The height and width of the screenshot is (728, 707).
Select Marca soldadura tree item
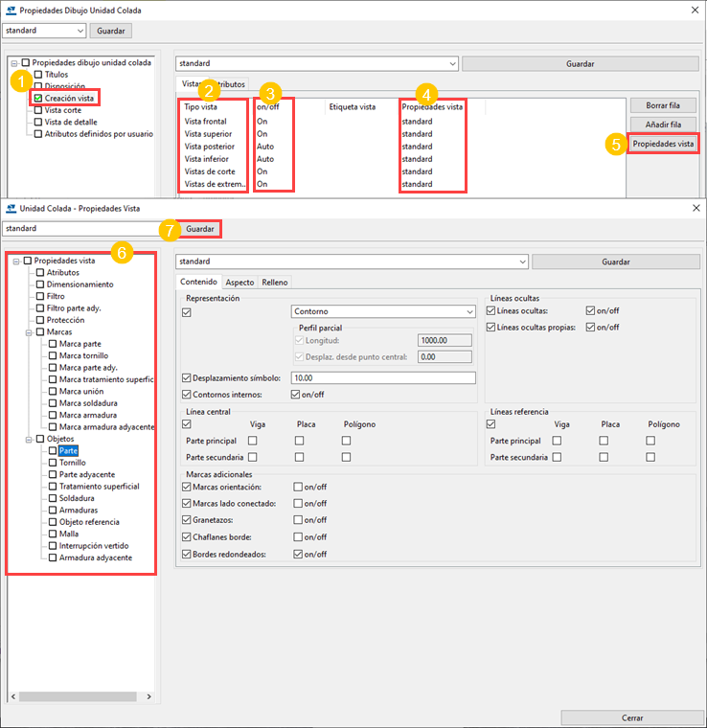tap(88, 403)
